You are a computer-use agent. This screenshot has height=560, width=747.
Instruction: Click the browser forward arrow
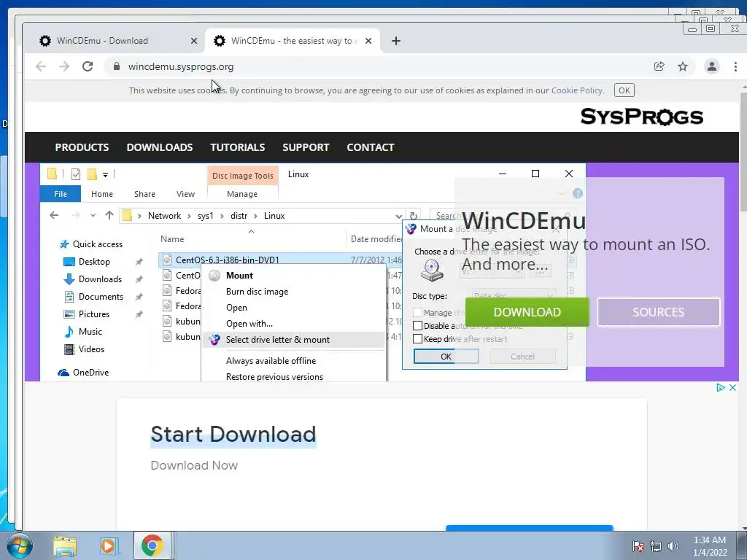[64, 66]
